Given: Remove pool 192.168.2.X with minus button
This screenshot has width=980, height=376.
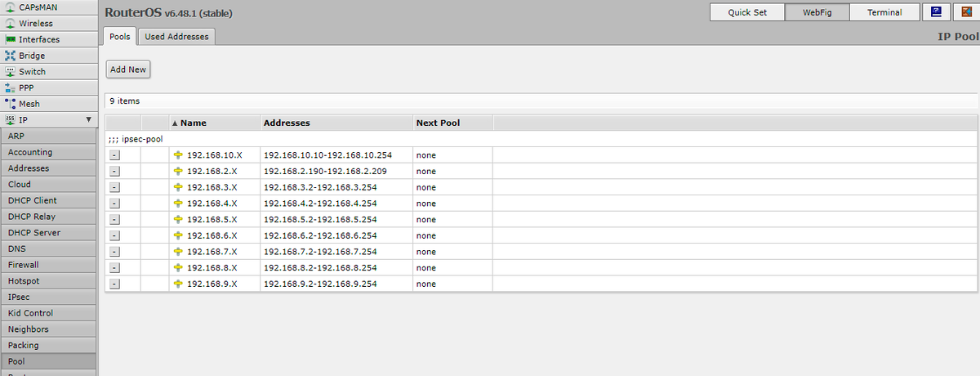Looking at the screenshot, I should point(114,172).
